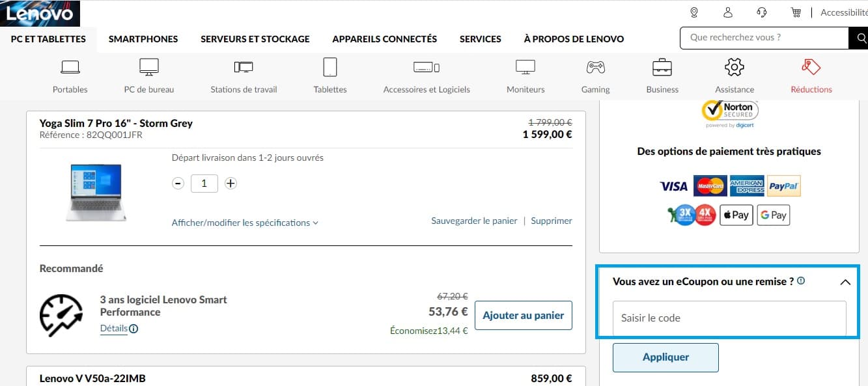Viewport: 868px width, 386px height.
Task: Expand Afficher/modifier les spécifications
Action: tap(244, 223)
